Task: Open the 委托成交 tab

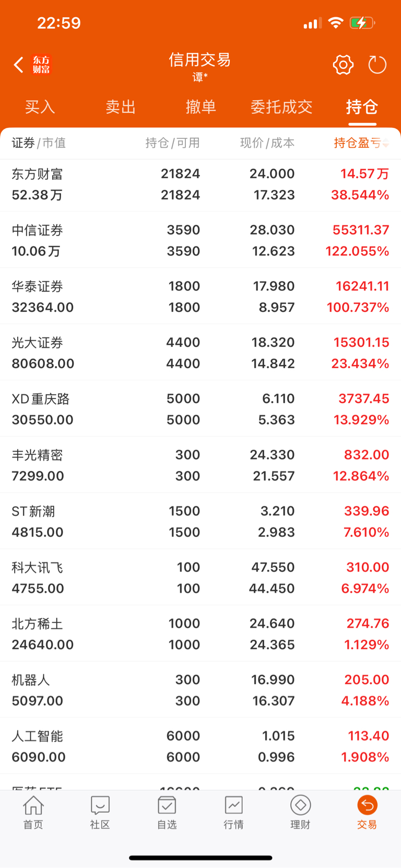Action: tap(281, 107)
